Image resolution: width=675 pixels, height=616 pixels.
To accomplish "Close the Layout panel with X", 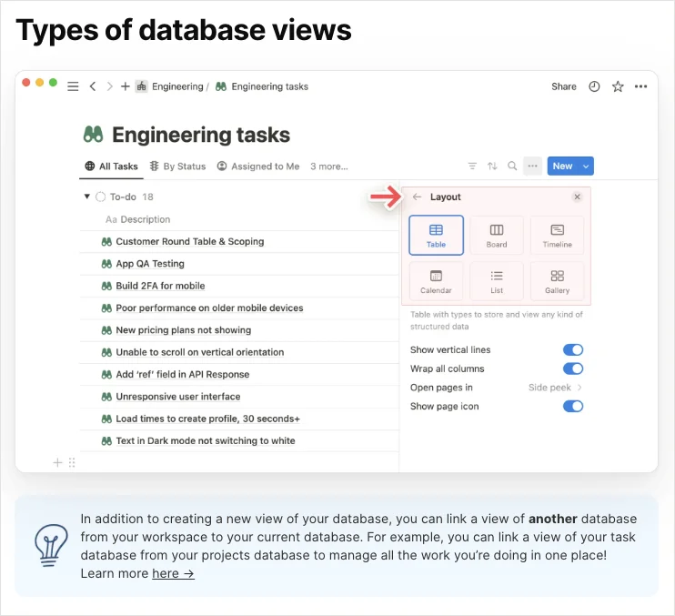I will (578, 197).
